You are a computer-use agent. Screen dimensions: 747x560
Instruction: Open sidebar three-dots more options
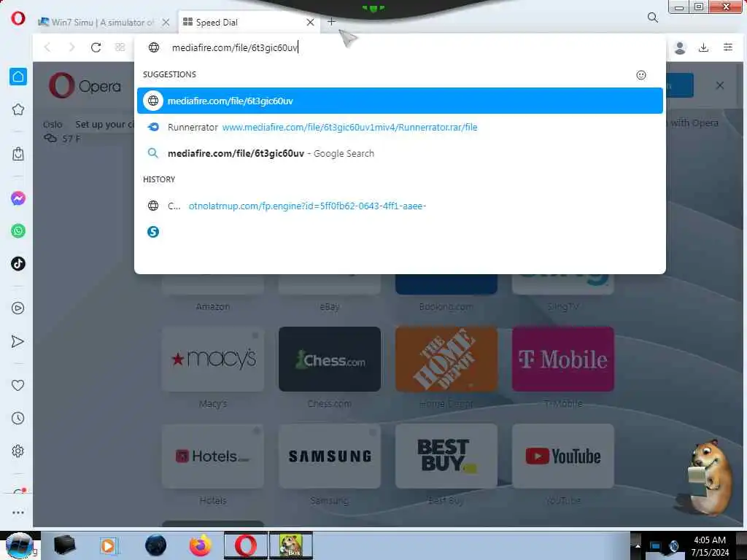(18, 513)
